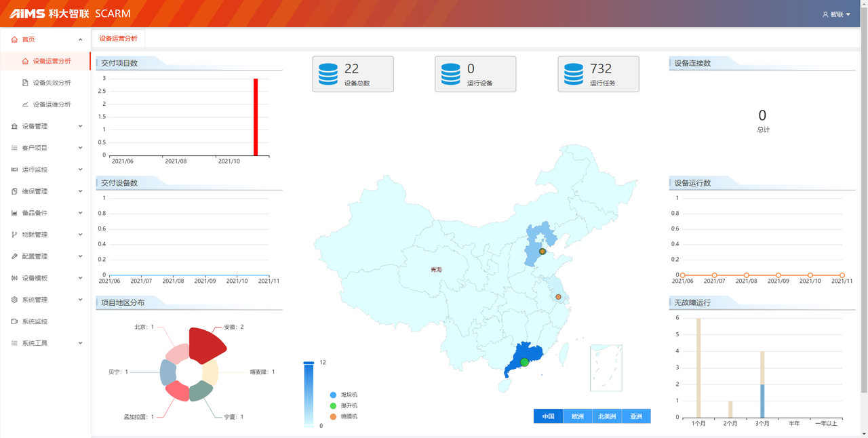Switch the map to 欧洲 region
Viewport: 868px width, 438px height.
[x=577, y=416]
